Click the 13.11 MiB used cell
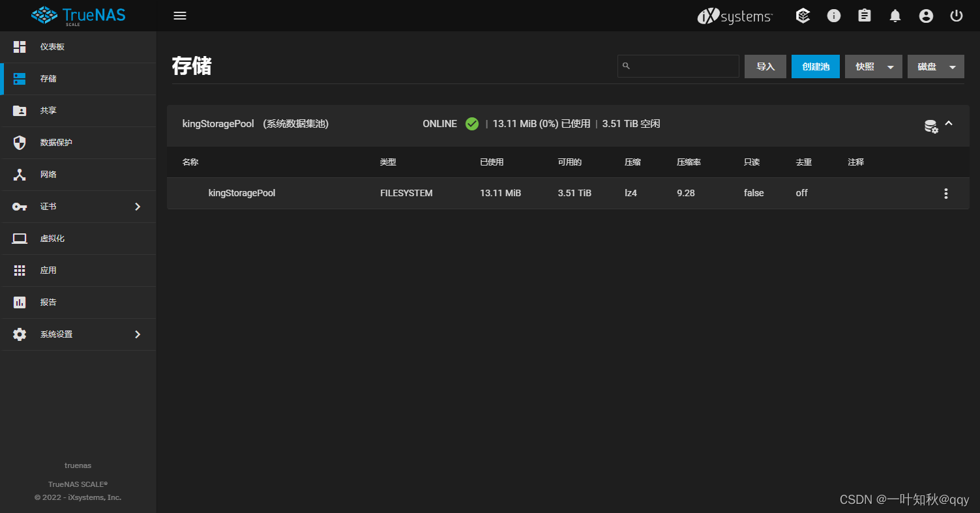 [x=501, y=193]
